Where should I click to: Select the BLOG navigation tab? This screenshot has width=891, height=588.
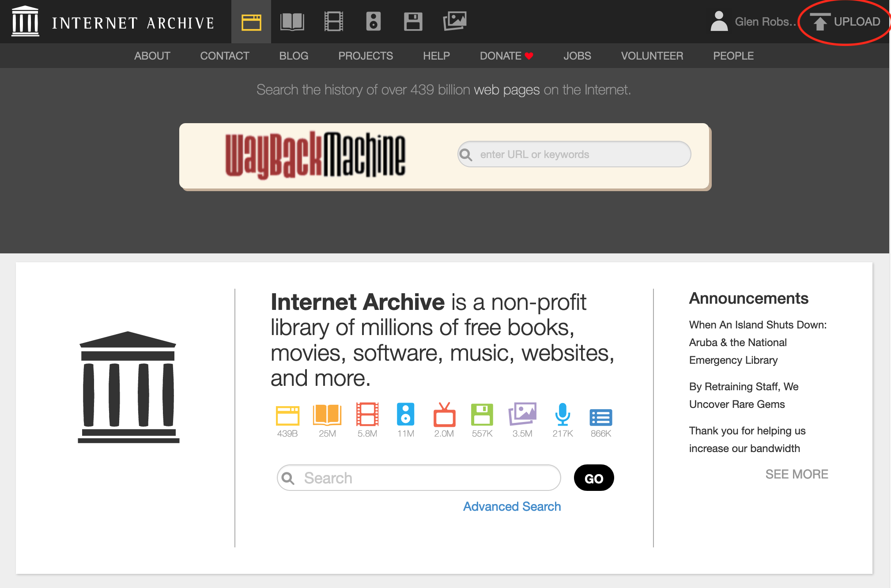point(294,54)
